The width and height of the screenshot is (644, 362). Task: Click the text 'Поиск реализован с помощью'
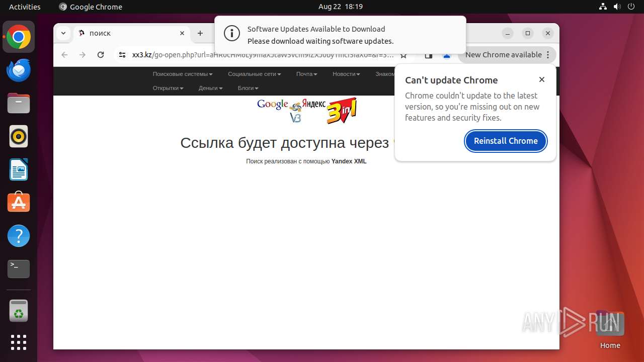point(288,161)
